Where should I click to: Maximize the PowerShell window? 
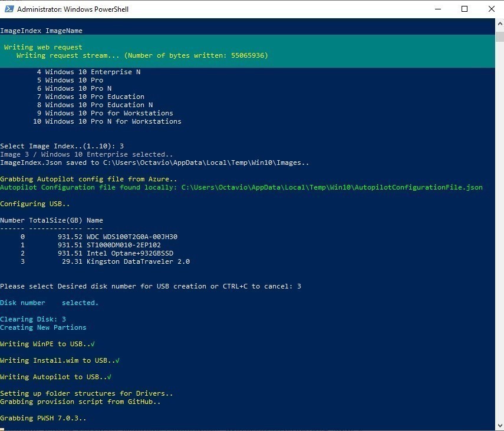click(465, 9)
